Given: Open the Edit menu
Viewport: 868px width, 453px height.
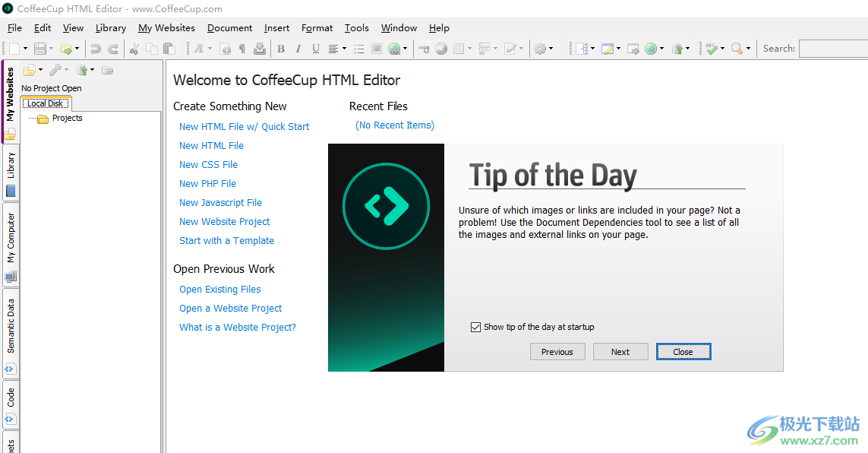Looking at the screenshot, I should 42,27.
